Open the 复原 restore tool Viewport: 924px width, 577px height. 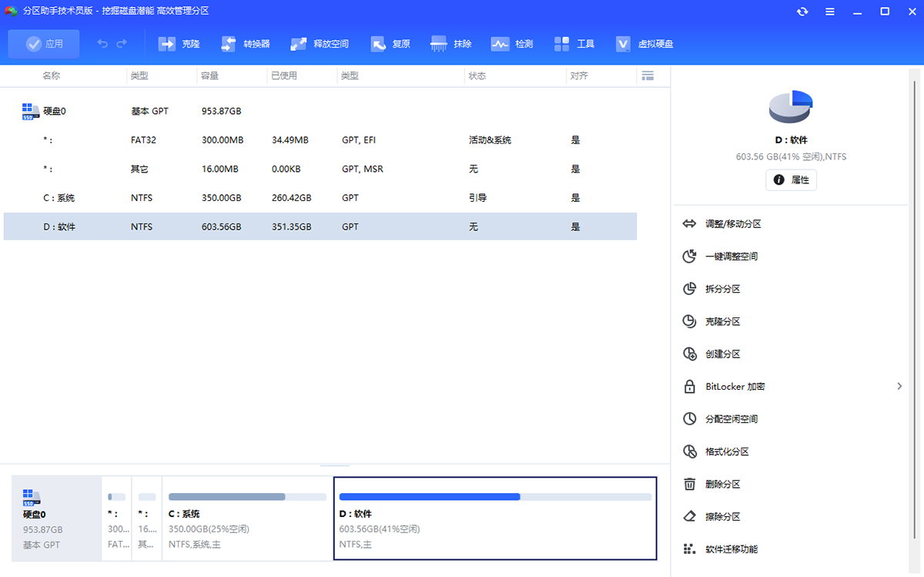pos(390,44)
